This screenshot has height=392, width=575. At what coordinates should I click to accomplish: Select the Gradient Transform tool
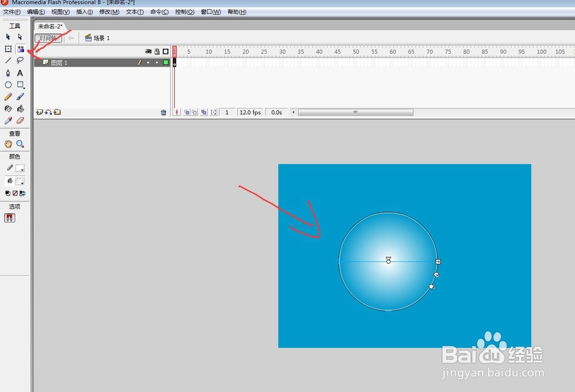point(21,49)
